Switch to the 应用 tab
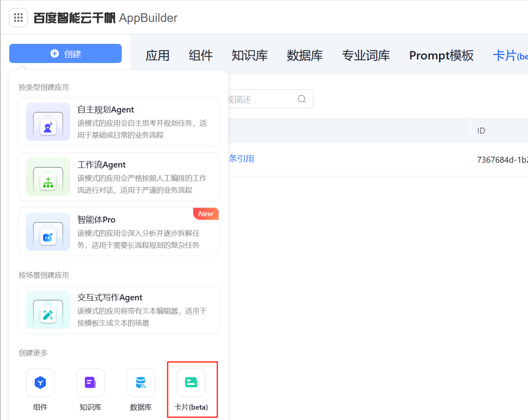Screen dimensions: 528x420 157,56
